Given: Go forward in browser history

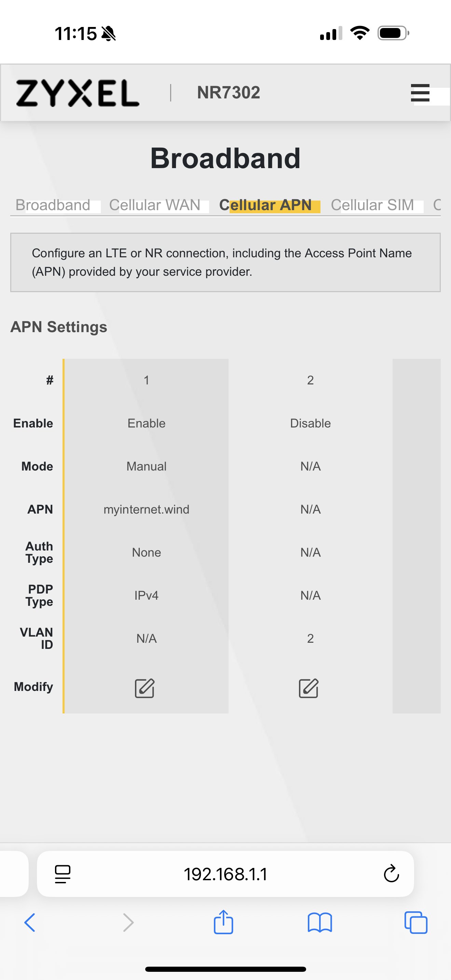Looking at the screenshot, I should coord(128,922).
